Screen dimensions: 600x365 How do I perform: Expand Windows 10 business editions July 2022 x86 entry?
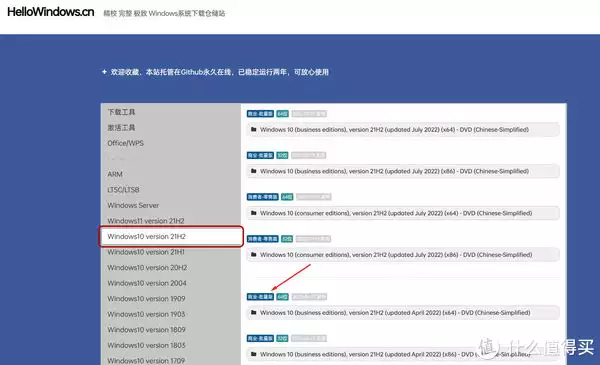pos(403,171)
